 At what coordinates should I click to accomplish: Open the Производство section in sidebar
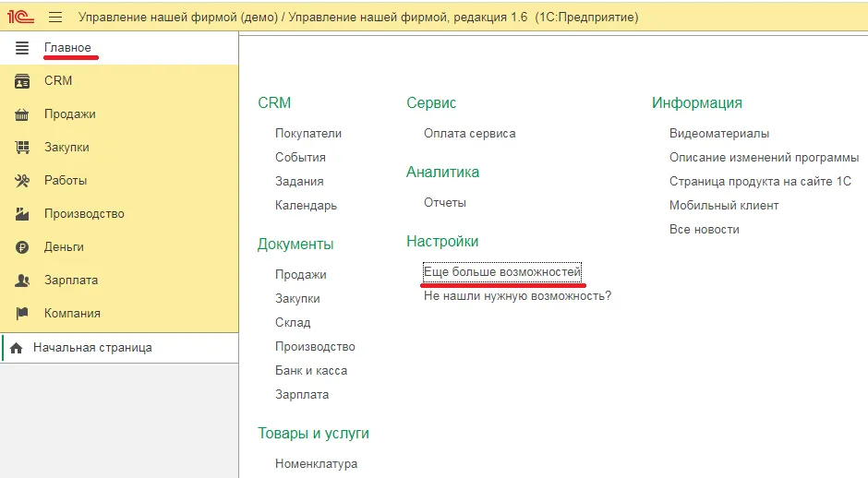[119, 213]
